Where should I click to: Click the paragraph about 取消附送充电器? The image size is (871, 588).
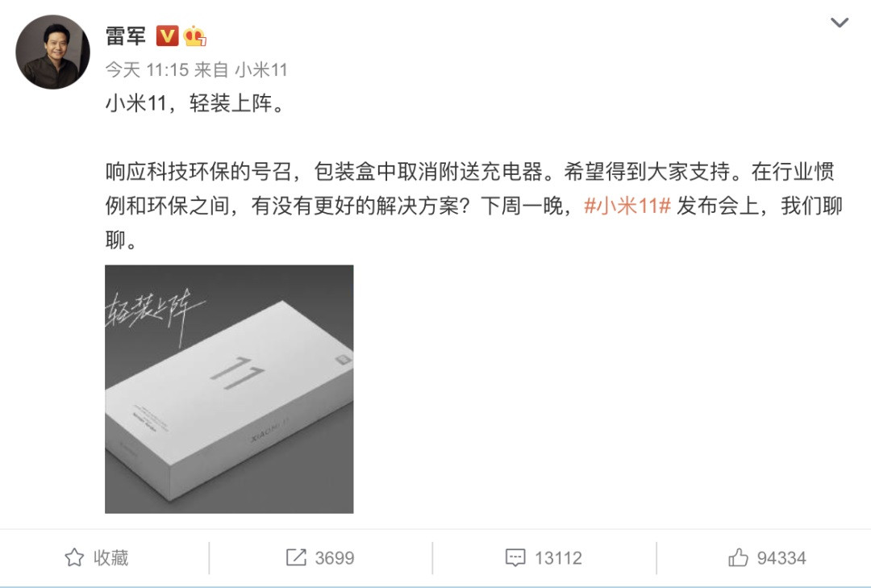(474, 206)
